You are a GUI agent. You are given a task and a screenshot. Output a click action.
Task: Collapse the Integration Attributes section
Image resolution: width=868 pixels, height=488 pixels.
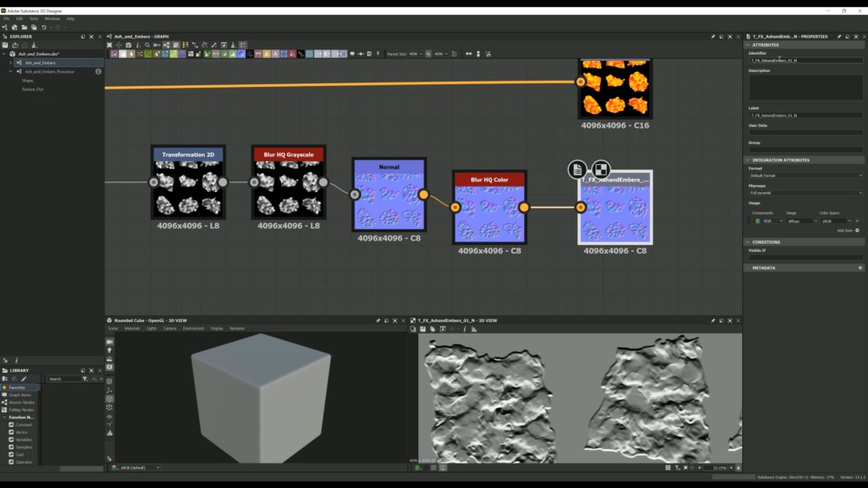coord(748,160)
